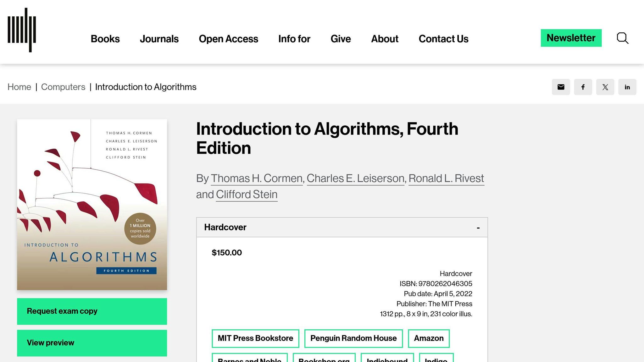Open author page for Clifford Stein
The height and width of the screenshot is (362, 644).
click(246, 194)
